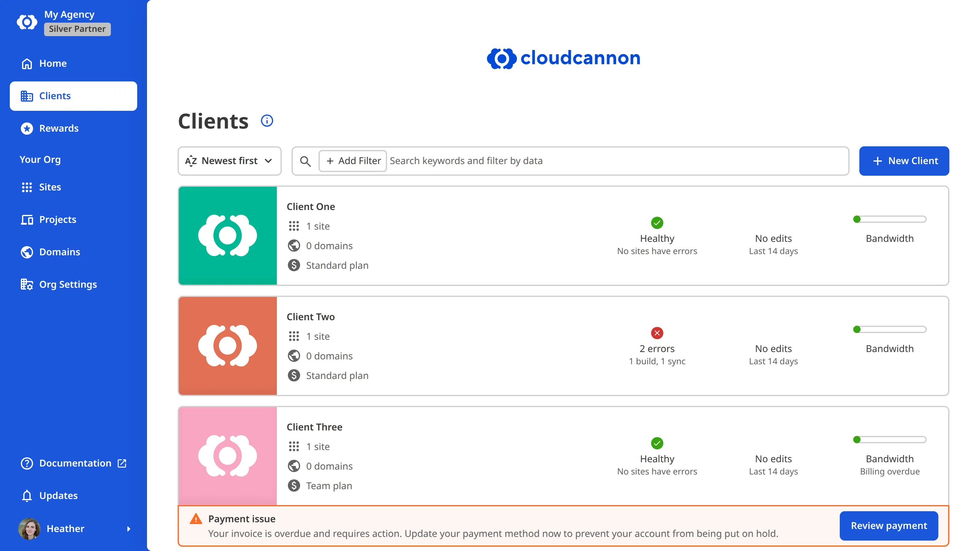
Task: Click '0 domains' in Client One card
Action: [x=330, y=246]
